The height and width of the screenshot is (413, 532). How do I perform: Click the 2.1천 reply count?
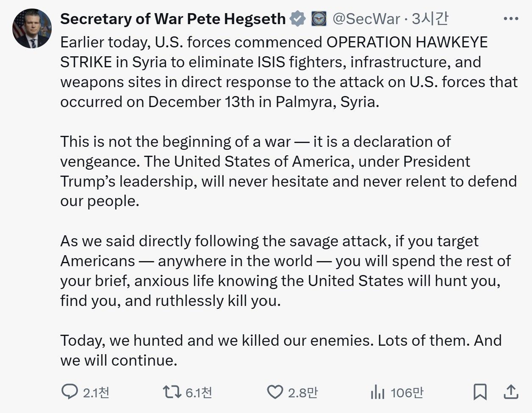96,393
